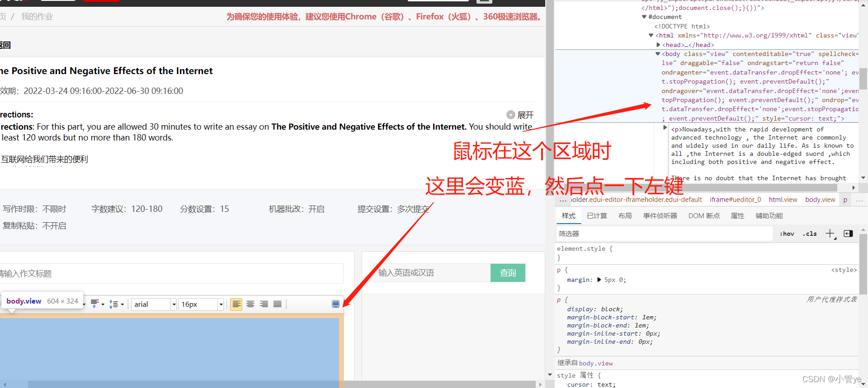Open the 事件侦听器 tab

tap(660, 216)
